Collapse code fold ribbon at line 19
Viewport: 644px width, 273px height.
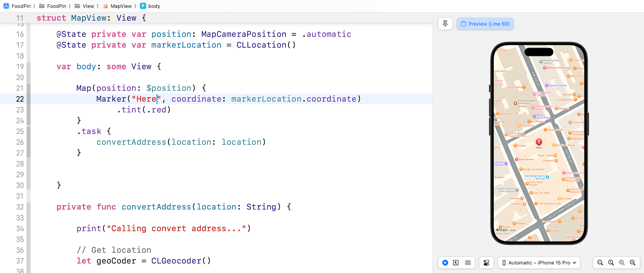coord(29,67)
